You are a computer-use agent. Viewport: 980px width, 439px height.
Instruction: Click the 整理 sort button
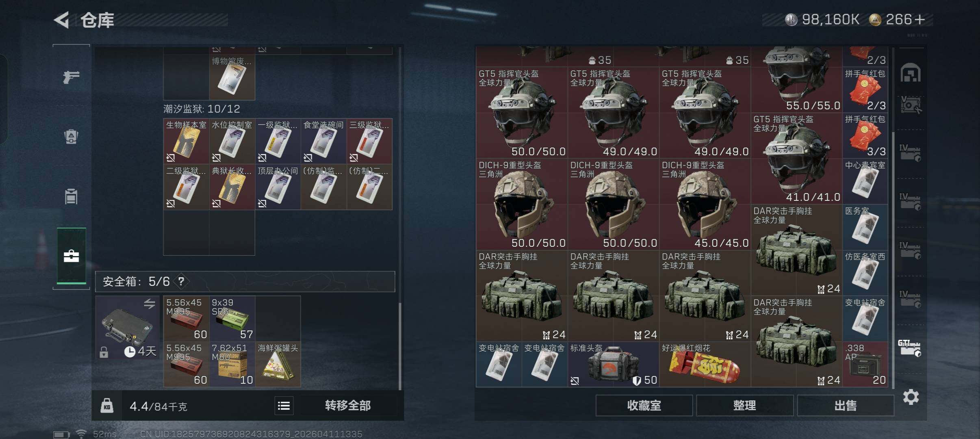click(744, 405)
